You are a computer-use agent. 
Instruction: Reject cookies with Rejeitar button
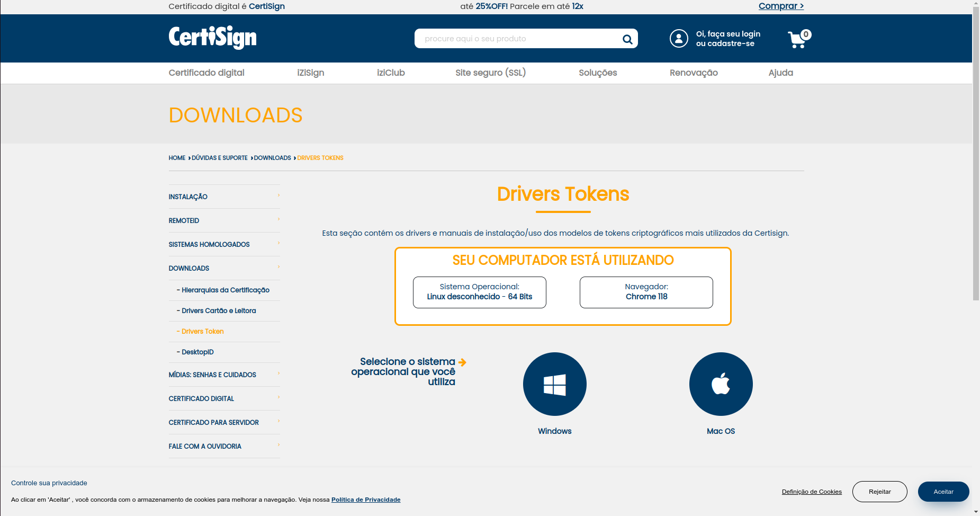[x=880, y=492]
